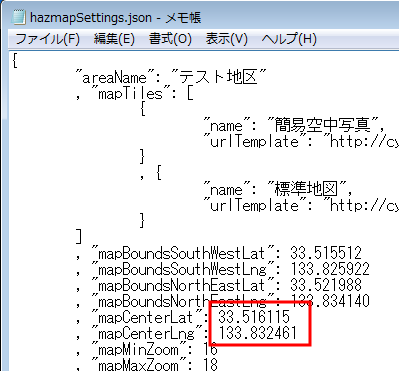
Task: Place cursor at mapBoundsSouthWestLat value 33.515512
Action: (326, 253)
